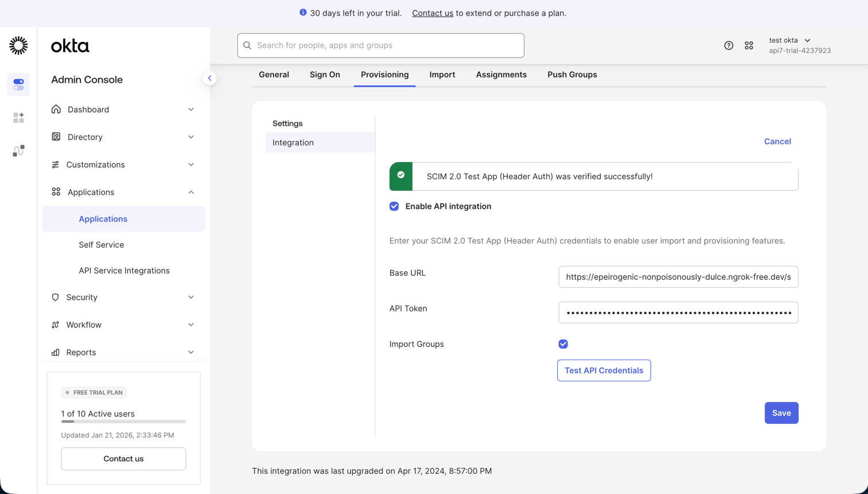Click the Contact us banner link
This screenshot has width=868, height=494.
click(x=433, y=13)
